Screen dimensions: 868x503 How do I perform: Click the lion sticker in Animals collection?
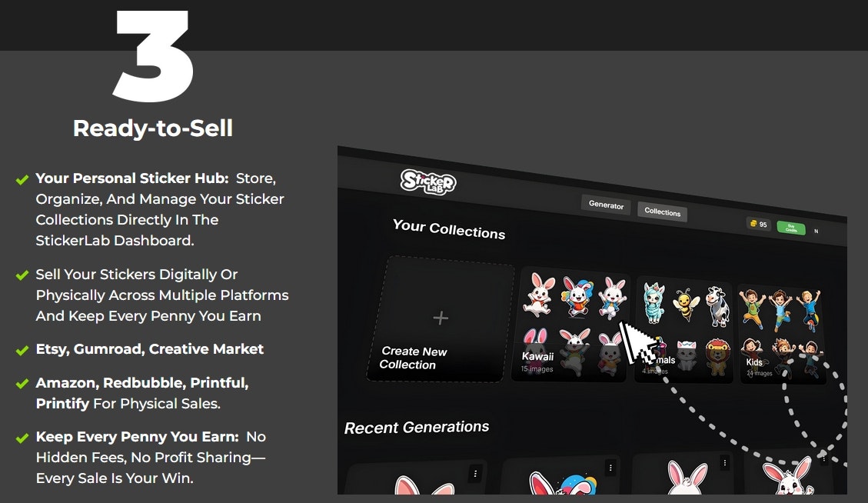(717, 358)
